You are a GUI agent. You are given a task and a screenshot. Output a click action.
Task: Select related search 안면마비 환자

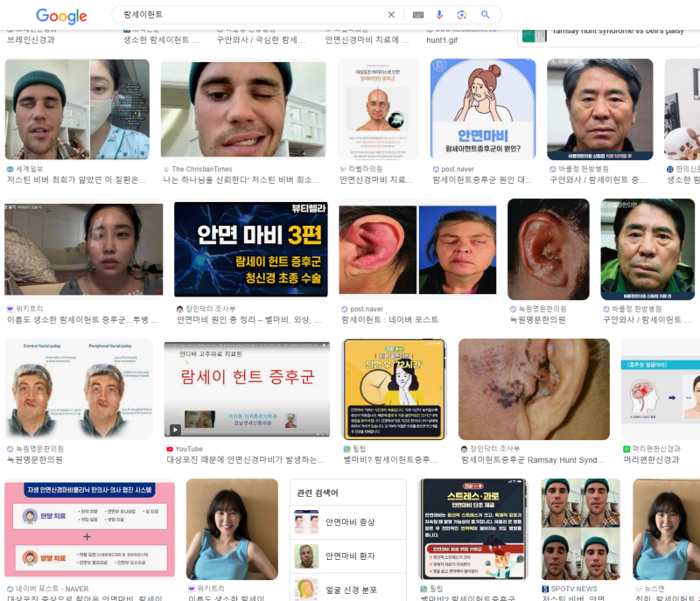click(x=347, y=556)
